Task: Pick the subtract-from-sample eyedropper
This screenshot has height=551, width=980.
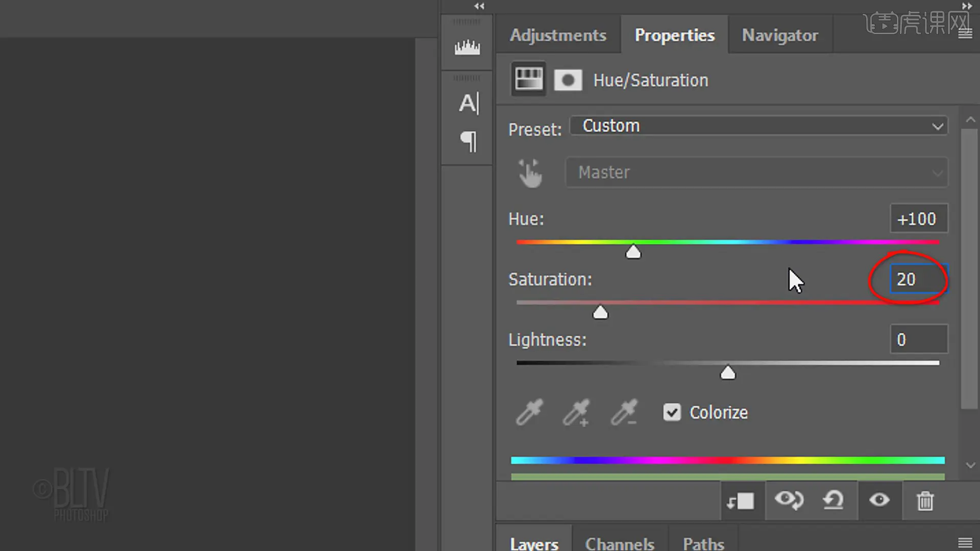Action: [624, 412]
